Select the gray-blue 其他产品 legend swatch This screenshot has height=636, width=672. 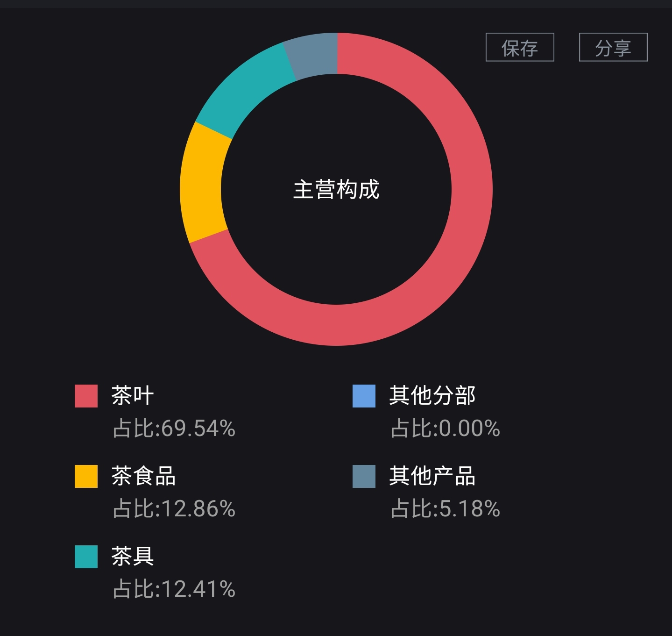pyautogui.click(x=364, y=476)
